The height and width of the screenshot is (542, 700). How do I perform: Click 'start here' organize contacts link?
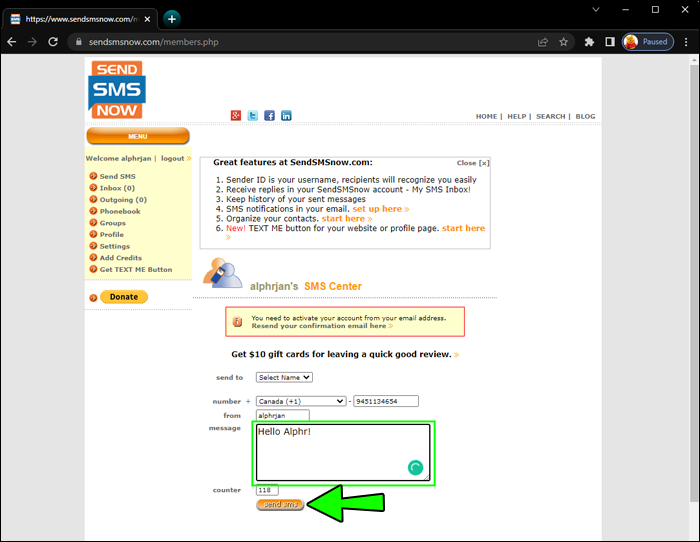point(343,219)
